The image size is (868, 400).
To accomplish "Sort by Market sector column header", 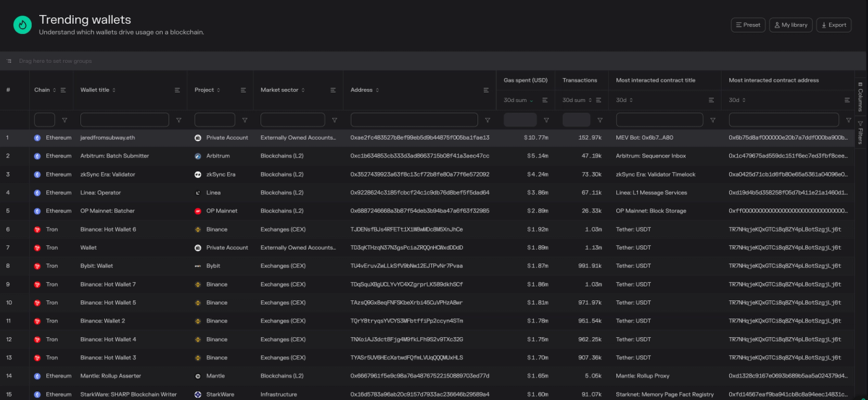I will [x=283, y=90].
